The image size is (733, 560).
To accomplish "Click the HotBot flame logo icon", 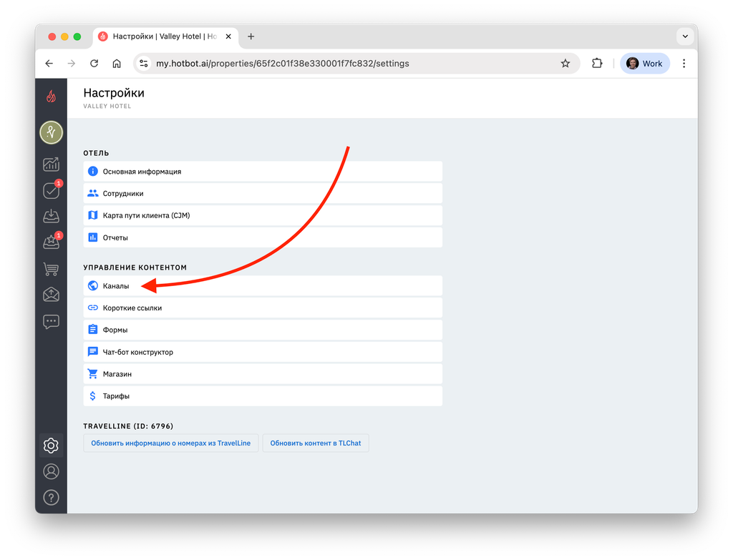I will (x=51, y=97).
